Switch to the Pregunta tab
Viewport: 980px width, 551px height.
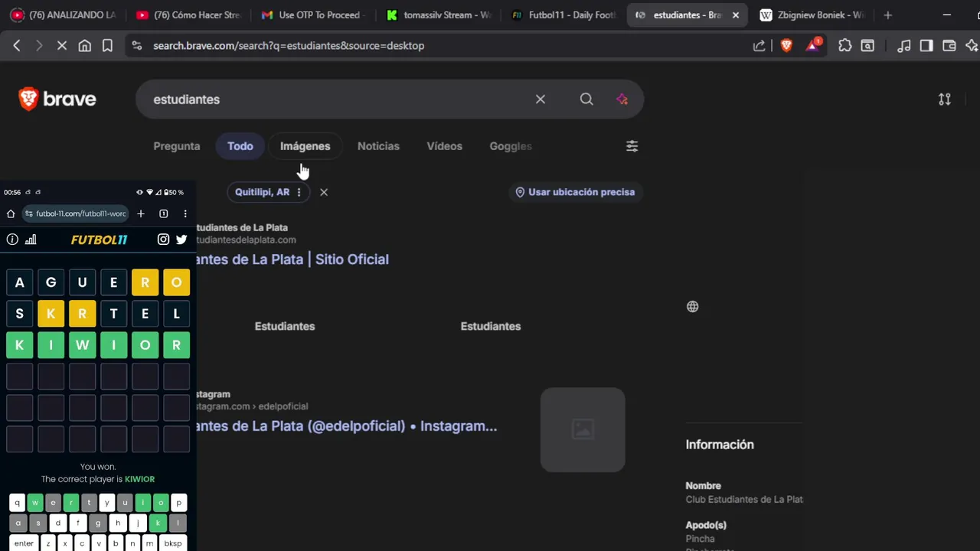pyautogui.click(x=177, y=146)
